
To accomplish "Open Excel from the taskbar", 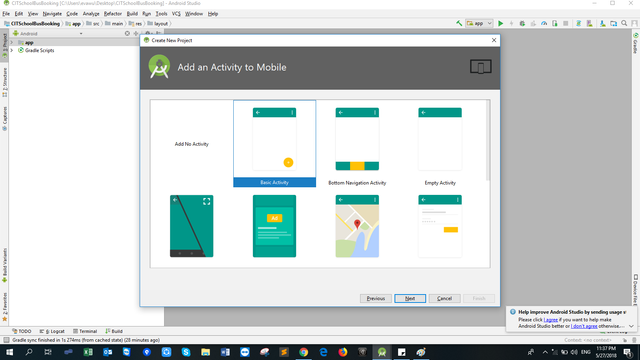I will point(88,352).
